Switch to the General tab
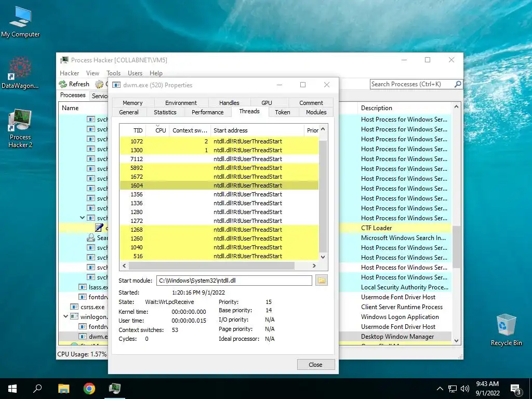Image resolution: width=532 pixels, height=399 pixels. coord(129,112)
